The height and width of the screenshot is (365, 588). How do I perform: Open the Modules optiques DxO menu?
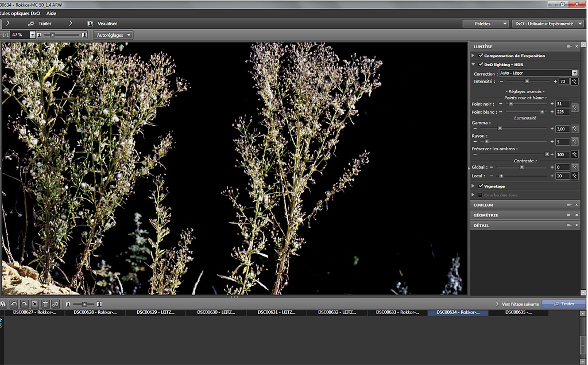click(x=20, y=14)
